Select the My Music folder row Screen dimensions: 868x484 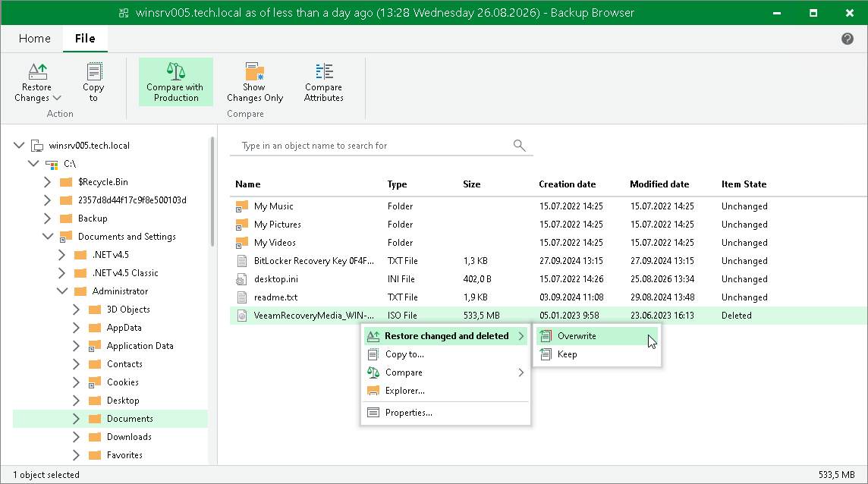point(548,206)
